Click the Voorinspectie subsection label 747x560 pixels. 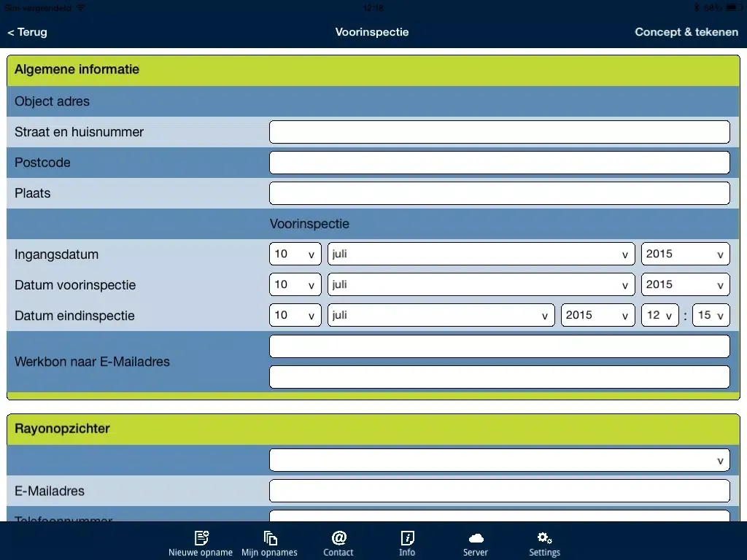pyautogui.click(x=309, y=224)
